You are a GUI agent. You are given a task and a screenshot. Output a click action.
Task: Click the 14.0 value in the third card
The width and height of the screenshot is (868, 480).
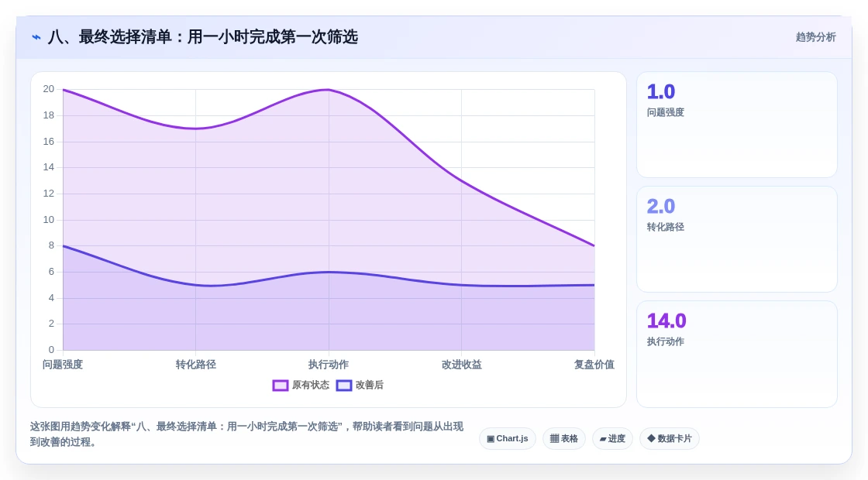tap(666, 321)
